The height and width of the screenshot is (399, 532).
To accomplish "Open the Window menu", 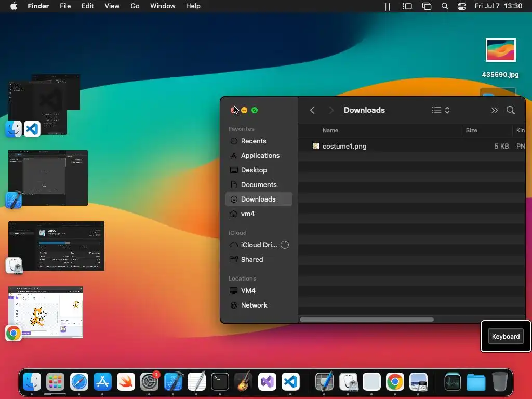I will 163,6.
